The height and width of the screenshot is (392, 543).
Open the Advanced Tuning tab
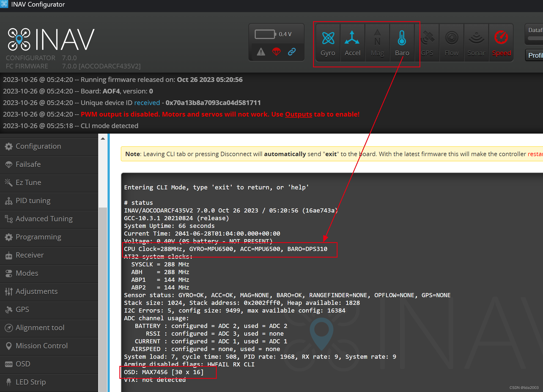click(49, 219)
